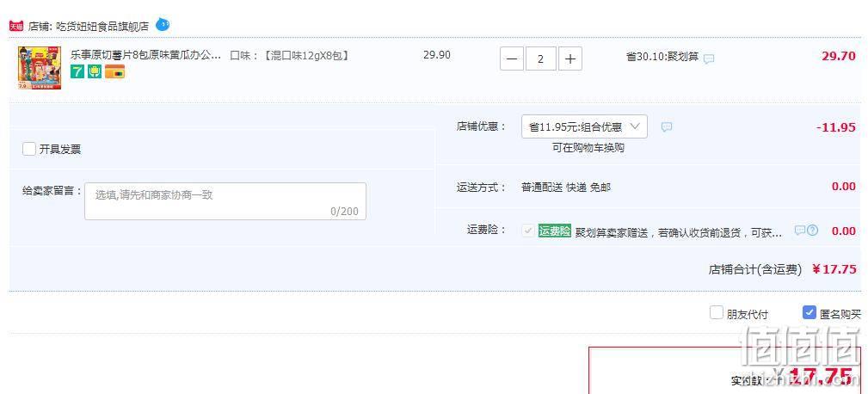Uncheck the 匿名购买 anonymous purchase checkbox

coord(810,312)
